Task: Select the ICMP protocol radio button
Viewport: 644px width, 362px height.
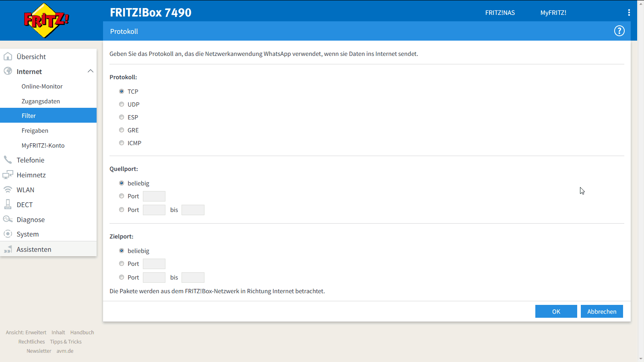Action: 122,143
